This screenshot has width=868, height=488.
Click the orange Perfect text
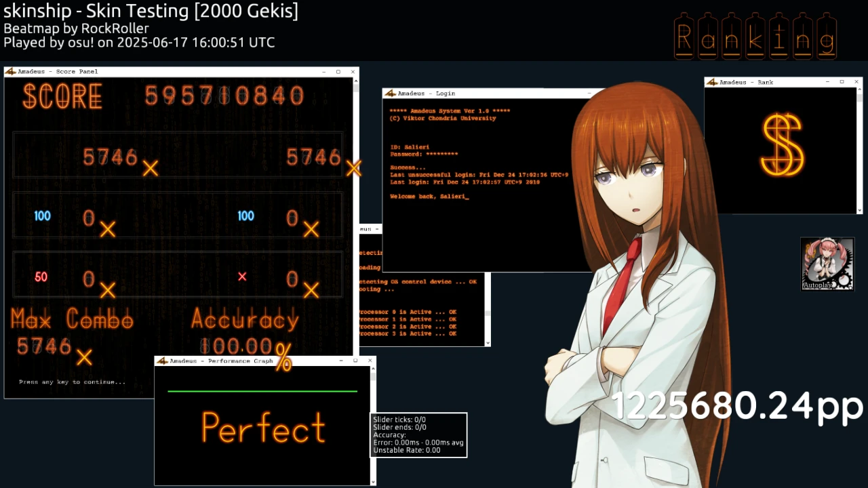[264, 428]
